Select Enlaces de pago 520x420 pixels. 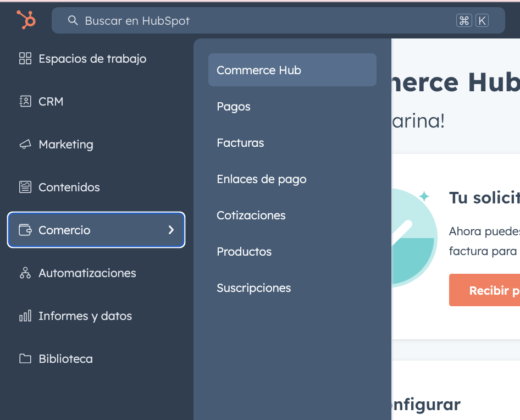click(x=262, y=179)
